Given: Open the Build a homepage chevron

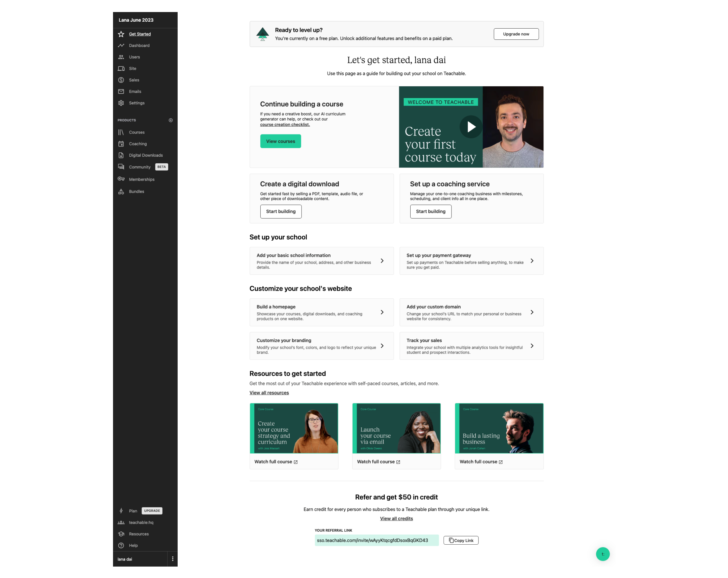Looking at the screenshot, I should 382,312.
